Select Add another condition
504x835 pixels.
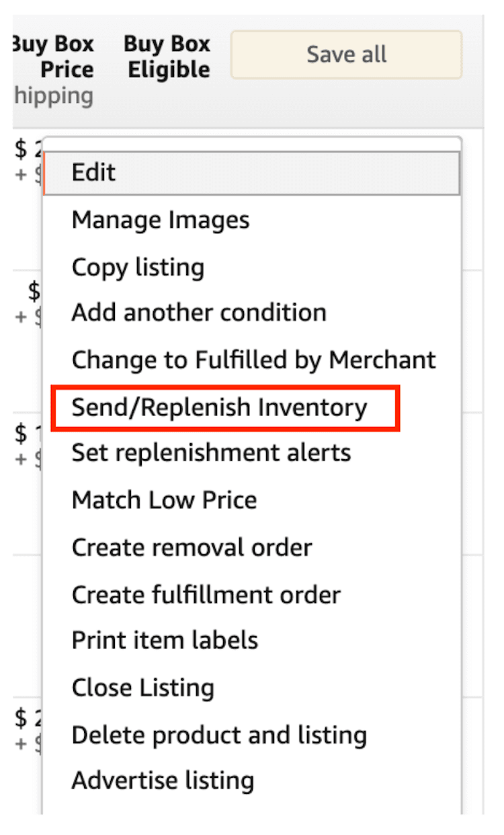(x=199, y=313)
